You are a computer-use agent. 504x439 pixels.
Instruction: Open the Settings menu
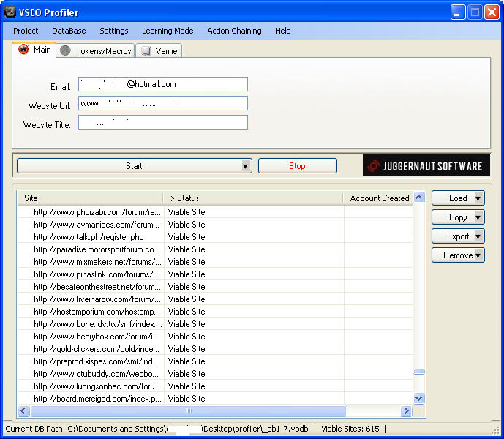coord(114,31)
